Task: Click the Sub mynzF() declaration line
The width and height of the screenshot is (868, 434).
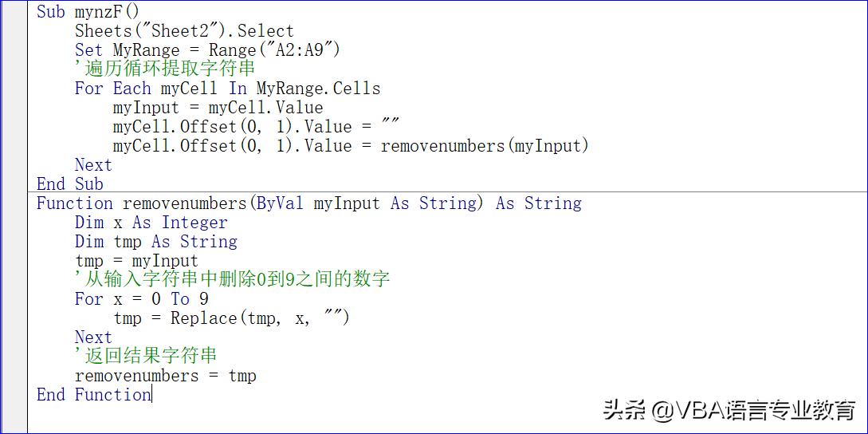Action: pos(88,12)
